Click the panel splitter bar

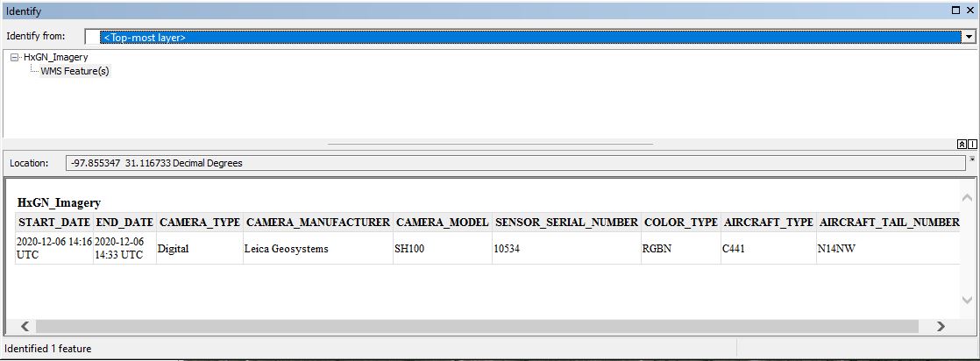click(x=490, y=144)
